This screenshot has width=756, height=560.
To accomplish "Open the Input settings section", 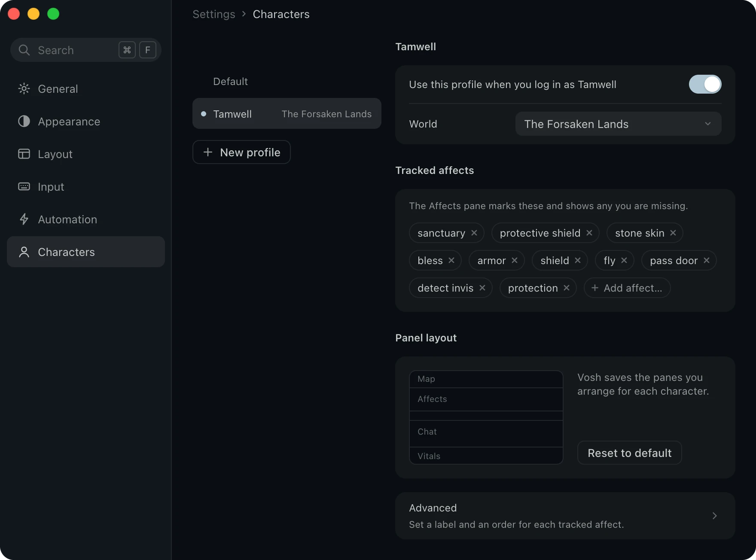I will pyautogui.click(x=86, y=187).
